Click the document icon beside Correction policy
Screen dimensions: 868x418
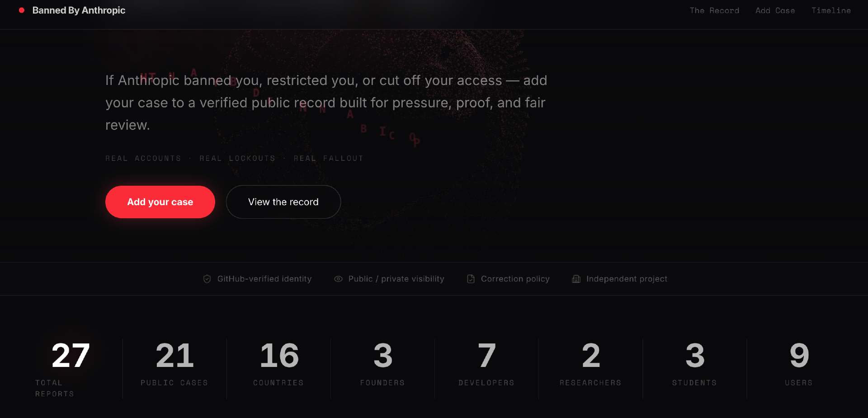click(471, 279)
